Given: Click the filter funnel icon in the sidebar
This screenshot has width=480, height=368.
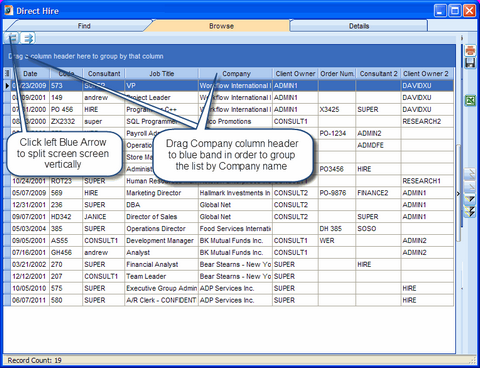Looking at the screenshot, I should point(470,199).
